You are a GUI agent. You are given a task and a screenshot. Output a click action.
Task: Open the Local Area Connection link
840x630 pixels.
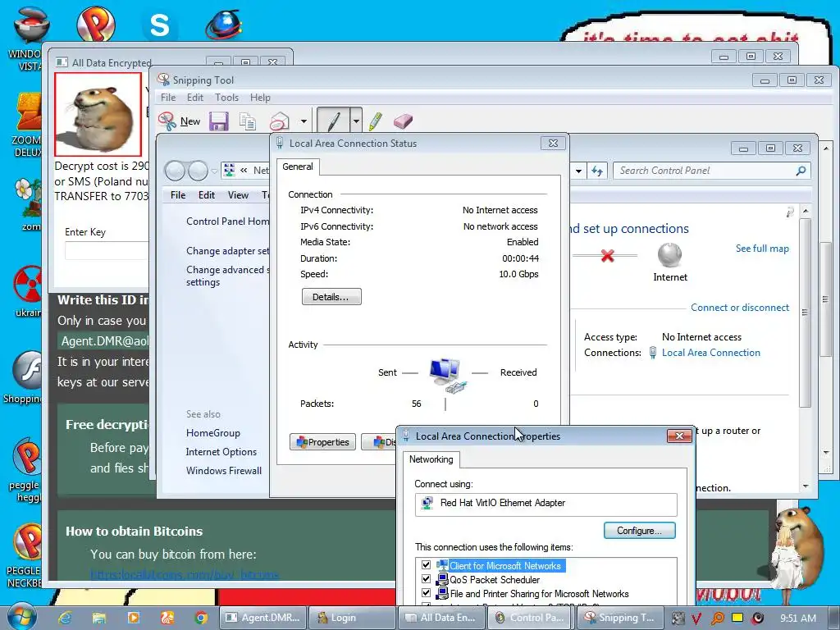click(x=711, y=353)
